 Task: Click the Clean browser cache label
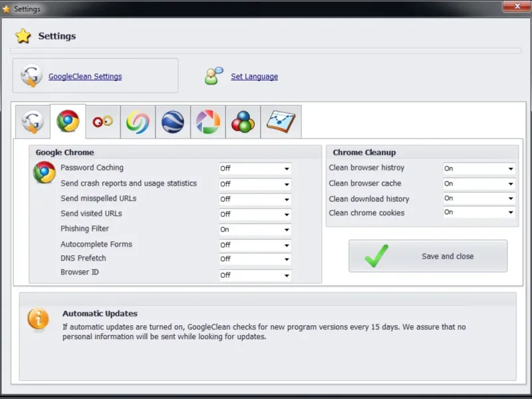tap(365, 184)
